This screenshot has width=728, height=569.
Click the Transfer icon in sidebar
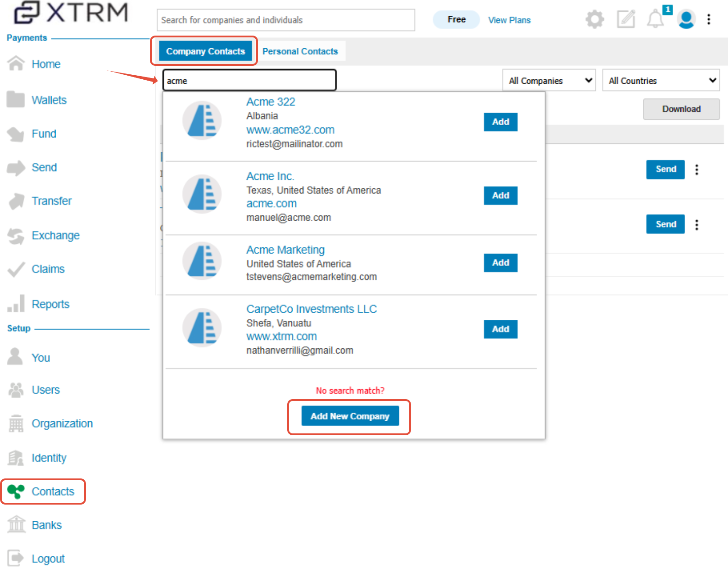point(17,201)
